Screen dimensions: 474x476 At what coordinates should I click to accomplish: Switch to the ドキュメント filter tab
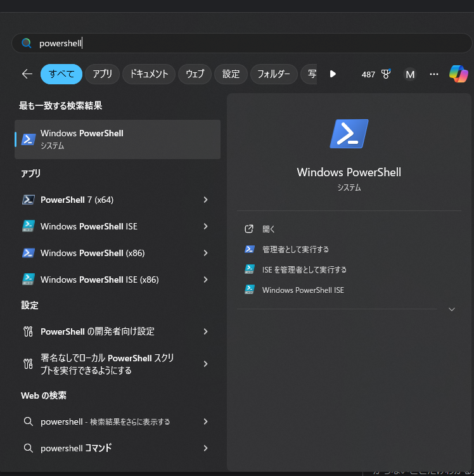[x=149, y=74]
